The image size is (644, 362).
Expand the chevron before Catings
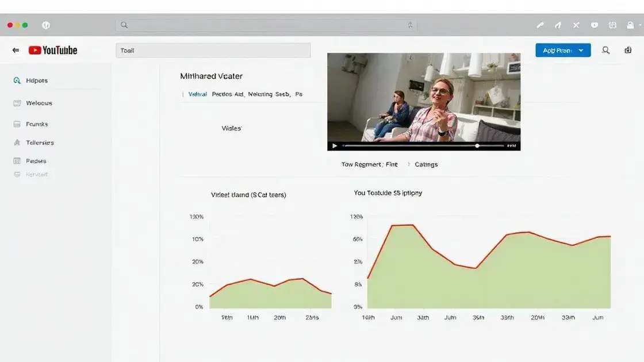(x=408, y=164)
